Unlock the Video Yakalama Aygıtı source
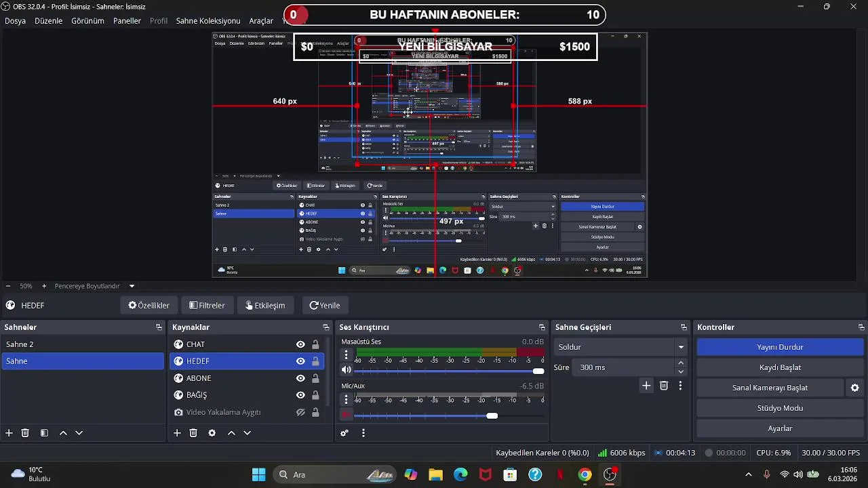Image resolution: width=868 pixels, height=488 pixels. (x=315, y=412)
